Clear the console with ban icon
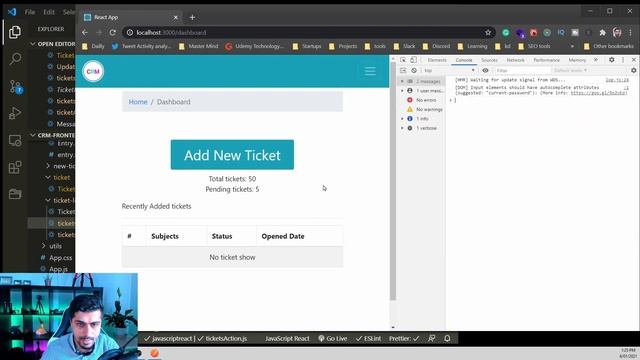The image size is (640, 360). 414,70
